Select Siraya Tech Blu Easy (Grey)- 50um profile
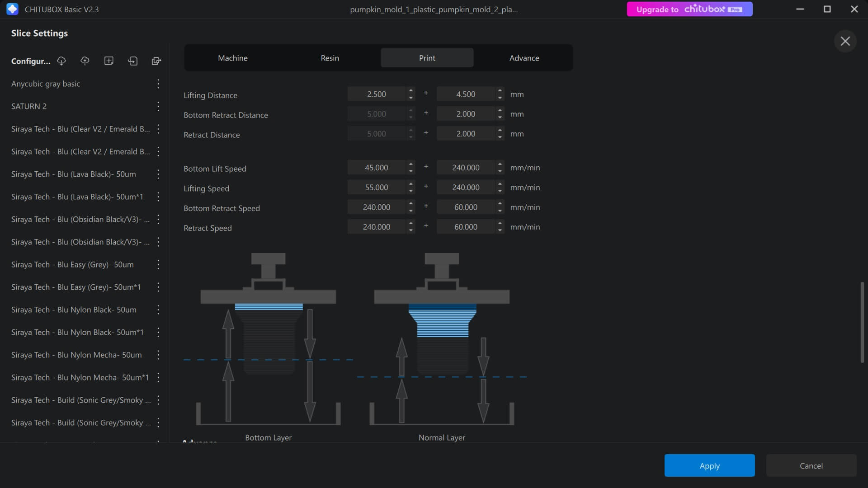The image size is (868, 488). 72,264
